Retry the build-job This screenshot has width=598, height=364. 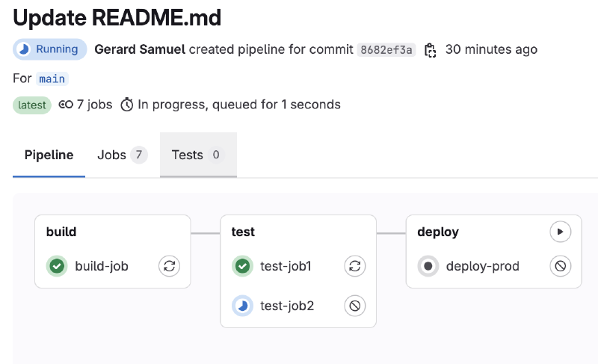point(170,266)
